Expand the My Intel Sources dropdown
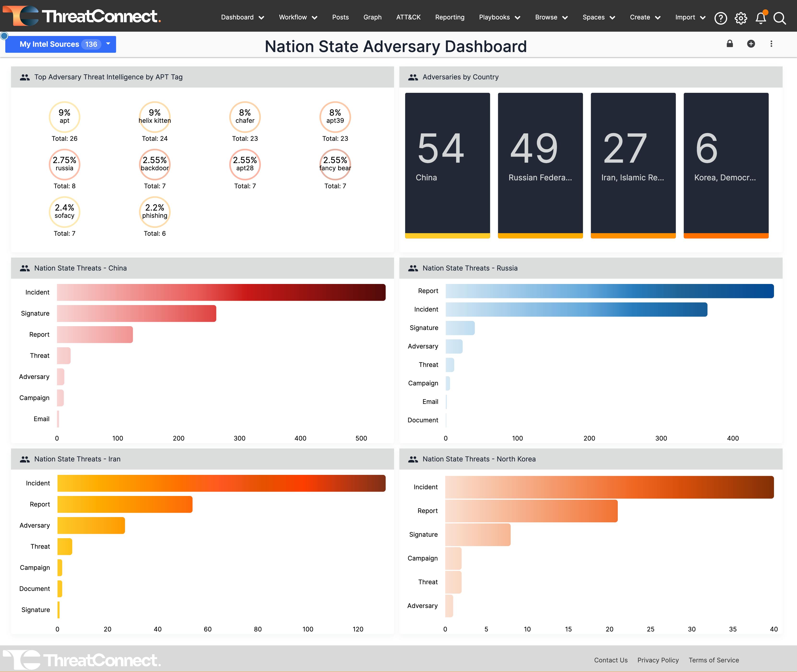Screen dimensions: 797x672 tap(108, 44)
